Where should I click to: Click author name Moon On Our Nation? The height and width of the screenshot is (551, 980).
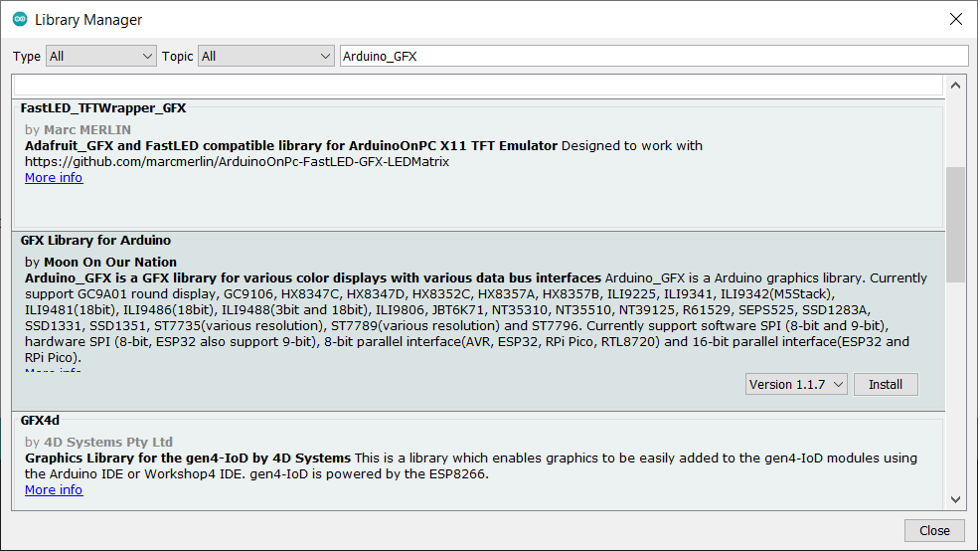(110, 262)
